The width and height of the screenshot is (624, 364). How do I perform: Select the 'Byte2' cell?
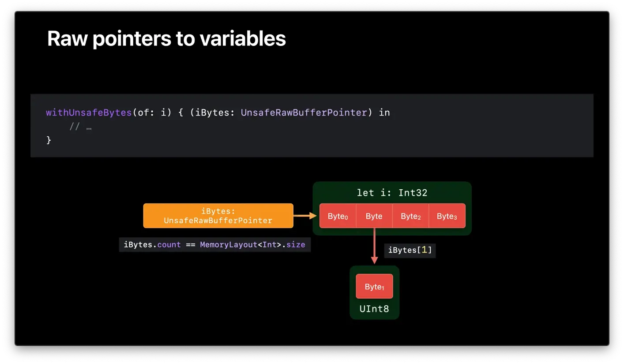click(x=410, y=216)
